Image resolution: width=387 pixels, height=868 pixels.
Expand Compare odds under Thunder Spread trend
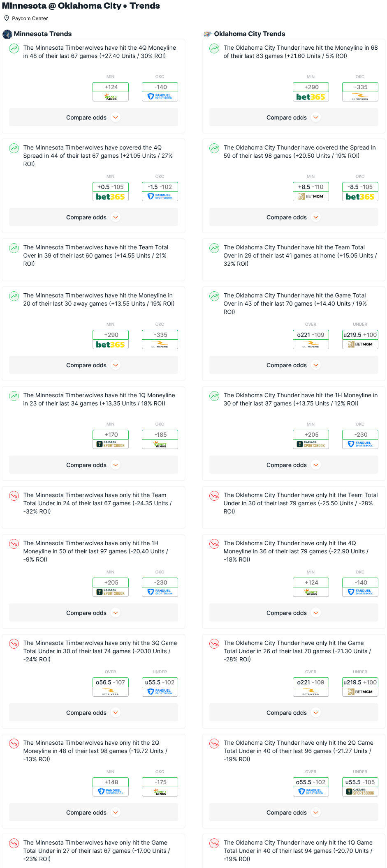(x=294, y=217)
